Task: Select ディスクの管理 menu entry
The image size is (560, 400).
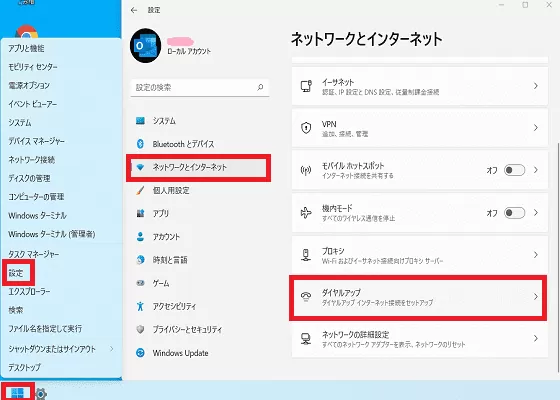Action: point(29,178)
